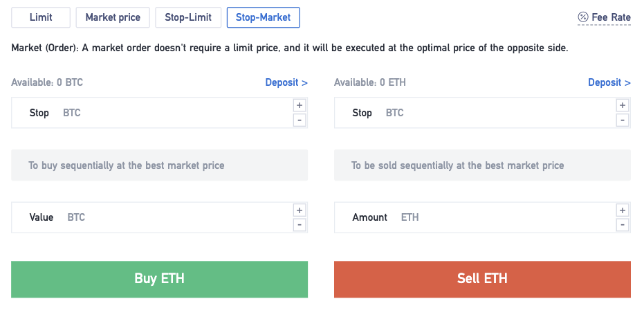
Task: Increase the buy-side Stop price with plus
Action: pos(300,105)
